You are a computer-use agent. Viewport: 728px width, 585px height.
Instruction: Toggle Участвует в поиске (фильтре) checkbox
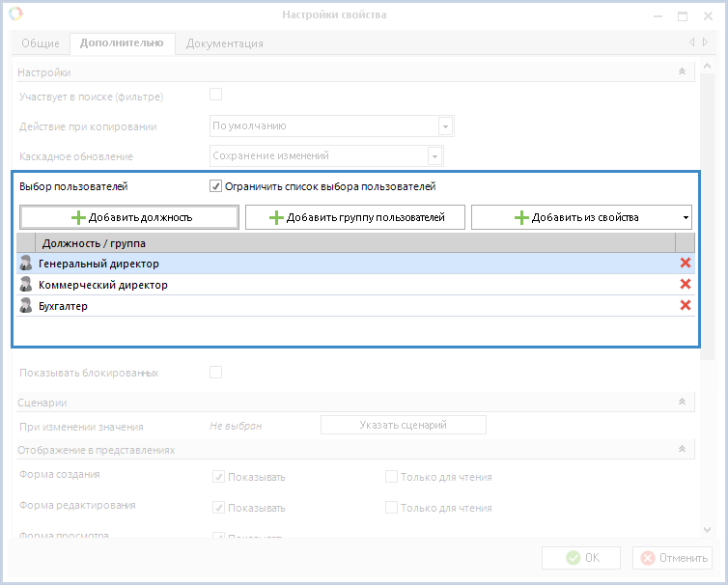(x=216, y=95)
